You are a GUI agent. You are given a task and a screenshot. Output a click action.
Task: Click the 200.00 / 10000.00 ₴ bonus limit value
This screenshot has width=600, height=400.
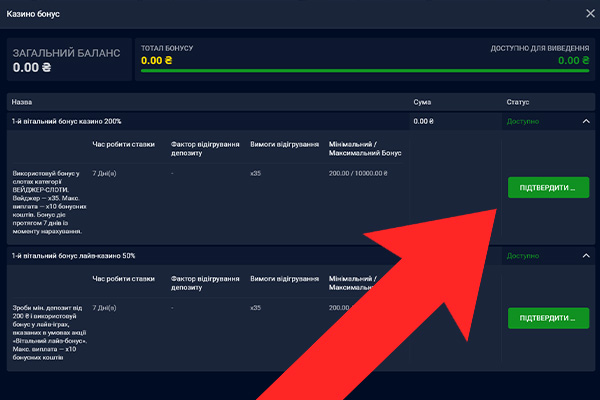358,173
